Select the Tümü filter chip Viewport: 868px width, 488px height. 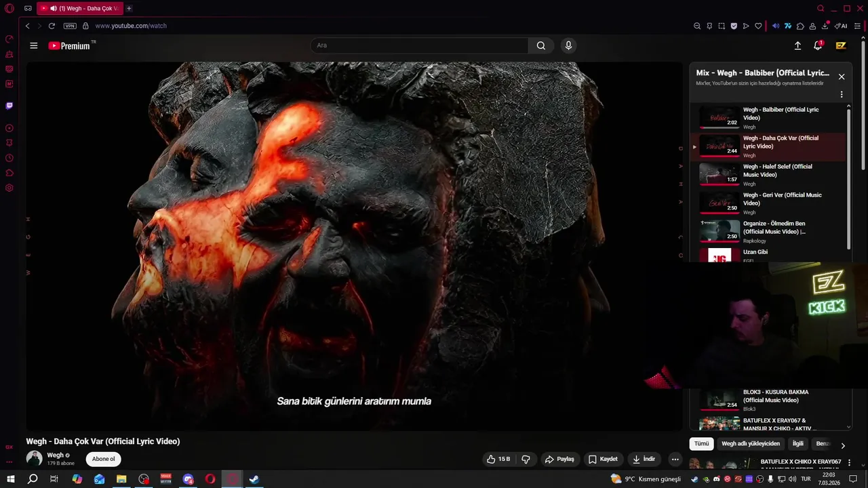pos(701,443)
